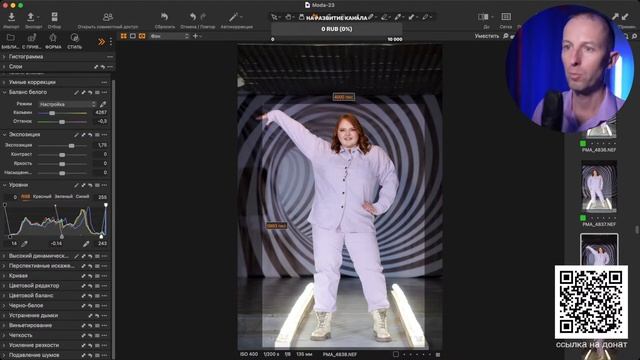Select the RGB levels channel tab
Image resolution: width=640 pixels, height=360 pixels.
coord(25,197)
